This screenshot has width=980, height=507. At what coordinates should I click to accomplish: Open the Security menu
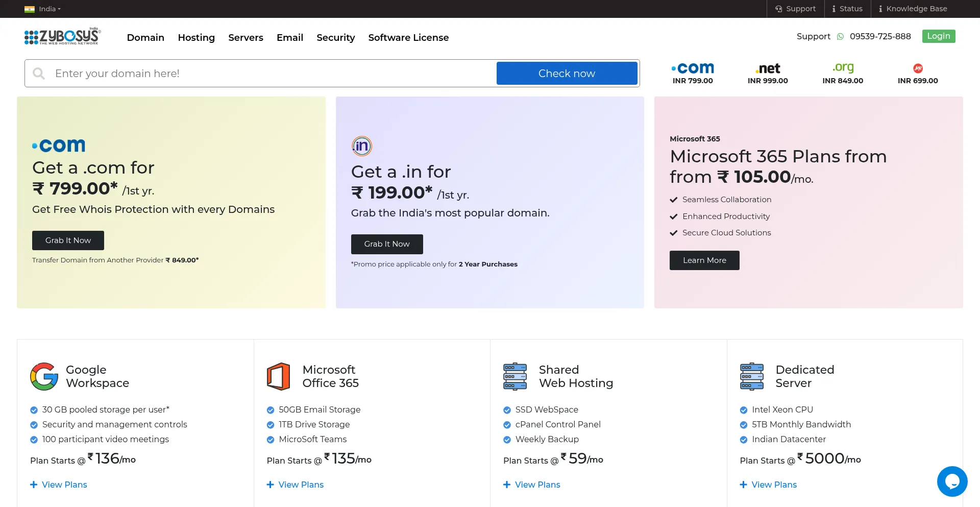point(335,37)
